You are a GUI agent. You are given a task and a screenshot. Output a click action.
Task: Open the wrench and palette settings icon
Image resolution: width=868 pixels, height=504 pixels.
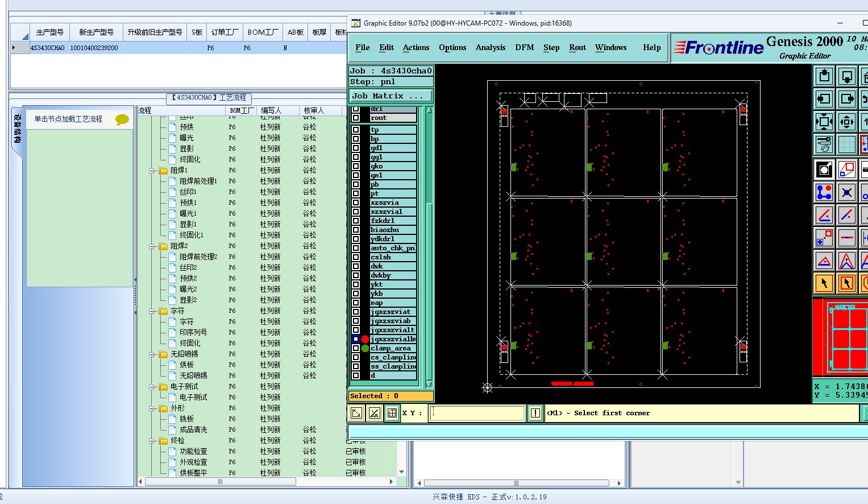point(824,144)
